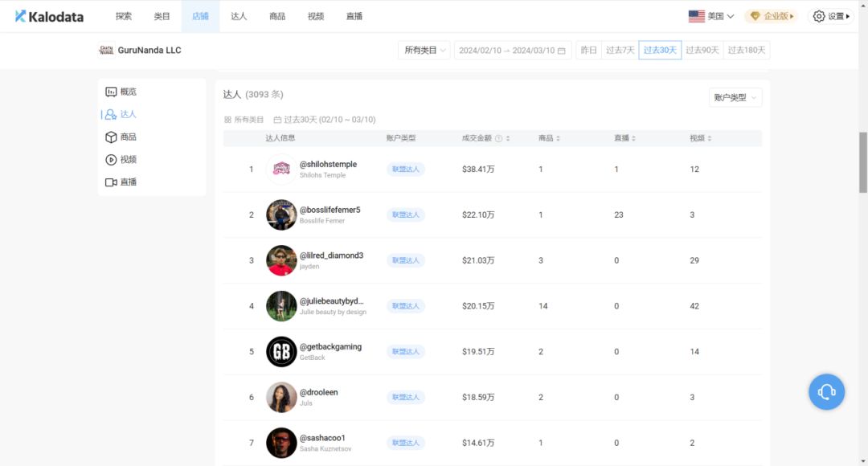Open the 探索 top nav tab
This screenshot has height=466, width=868.
point(124,17)
